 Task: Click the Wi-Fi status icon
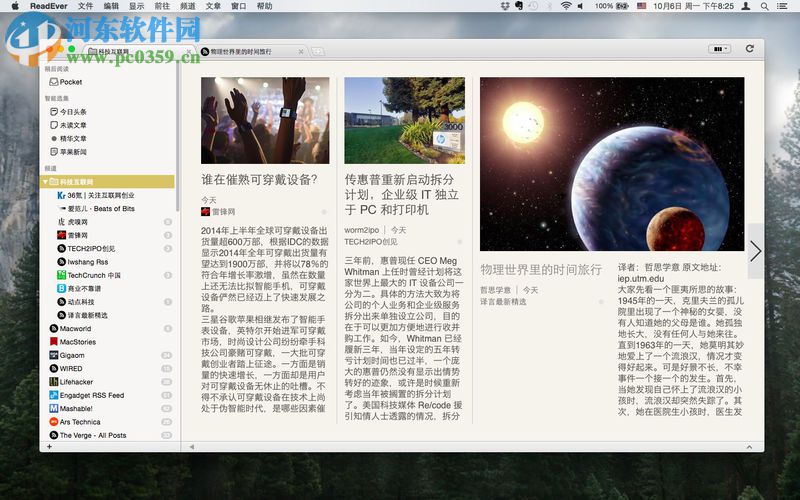(x=565, y=6)
